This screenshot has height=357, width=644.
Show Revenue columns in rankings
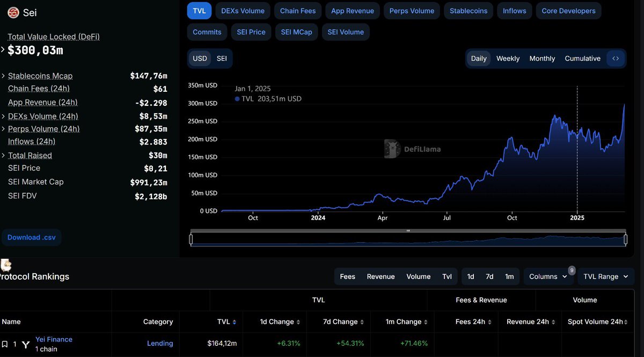[380, 276]
